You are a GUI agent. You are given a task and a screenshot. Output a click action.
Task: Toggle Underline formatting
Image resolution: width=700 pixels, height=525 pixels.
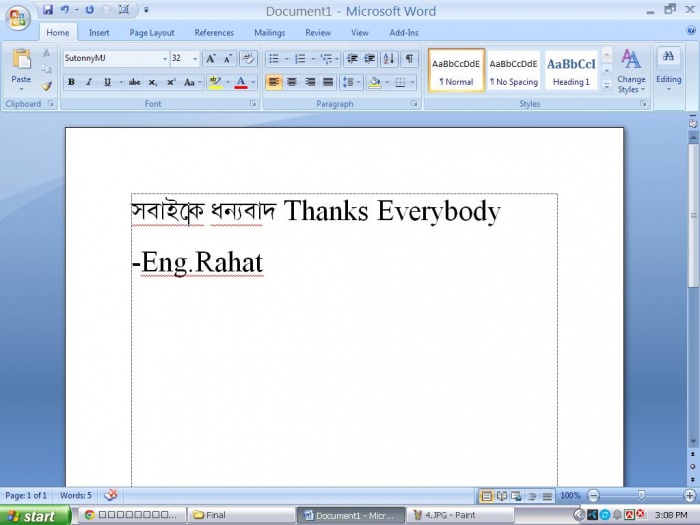107,82
